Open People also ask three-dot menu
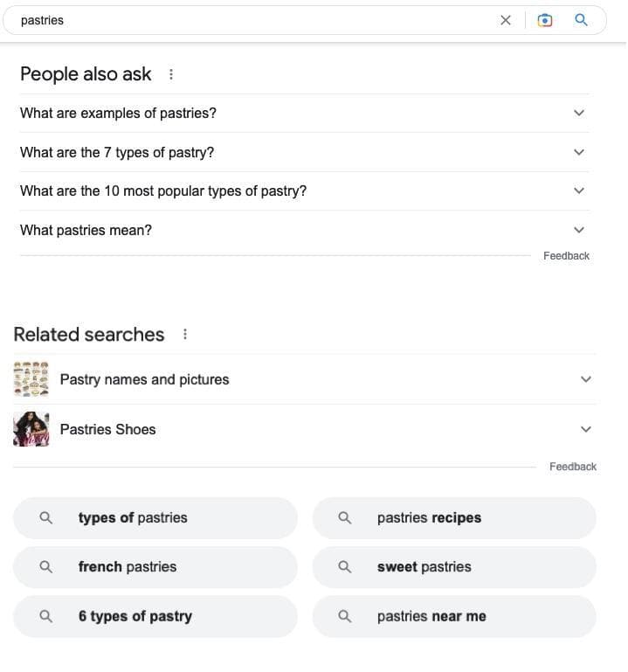Viewport: 628px width, 672px height. click(x=170, y=74)
